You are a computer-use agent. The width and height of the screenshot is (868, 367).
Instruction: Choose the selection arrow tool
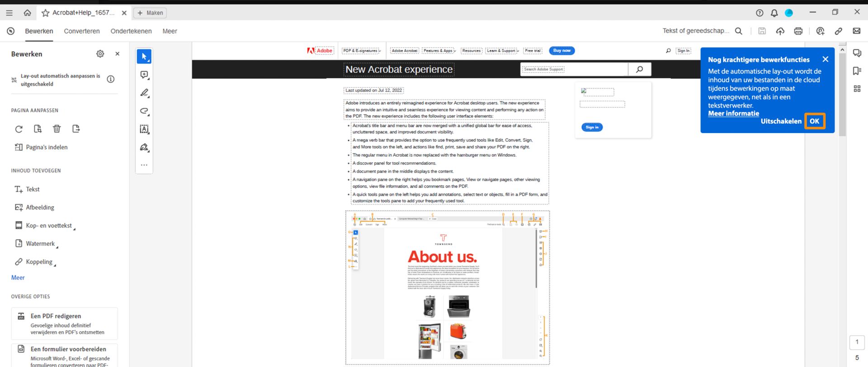[144, 57]
